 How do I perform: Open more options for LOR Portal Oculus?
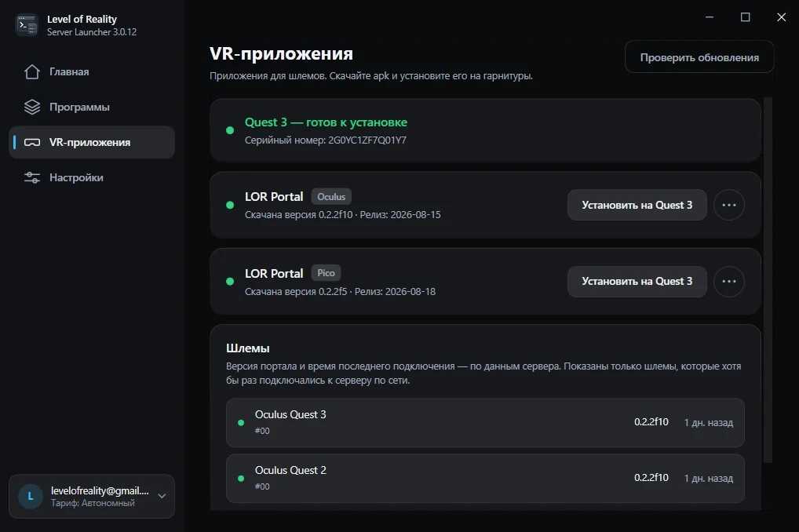coord(728,205)
